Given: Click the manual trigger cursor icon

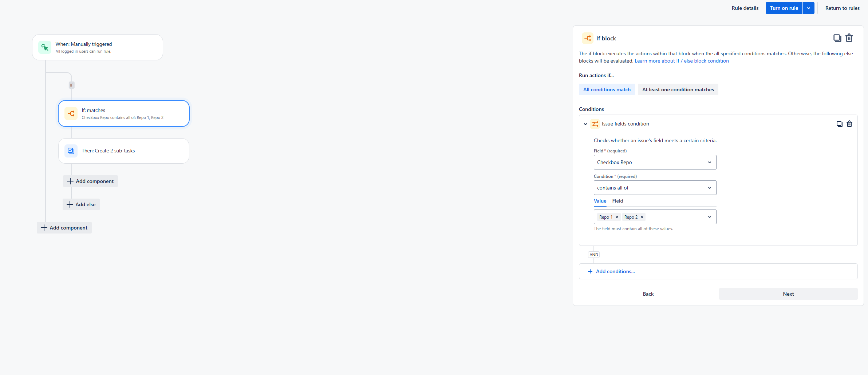Looking at the screenshot, I should (x=45, y=47).
